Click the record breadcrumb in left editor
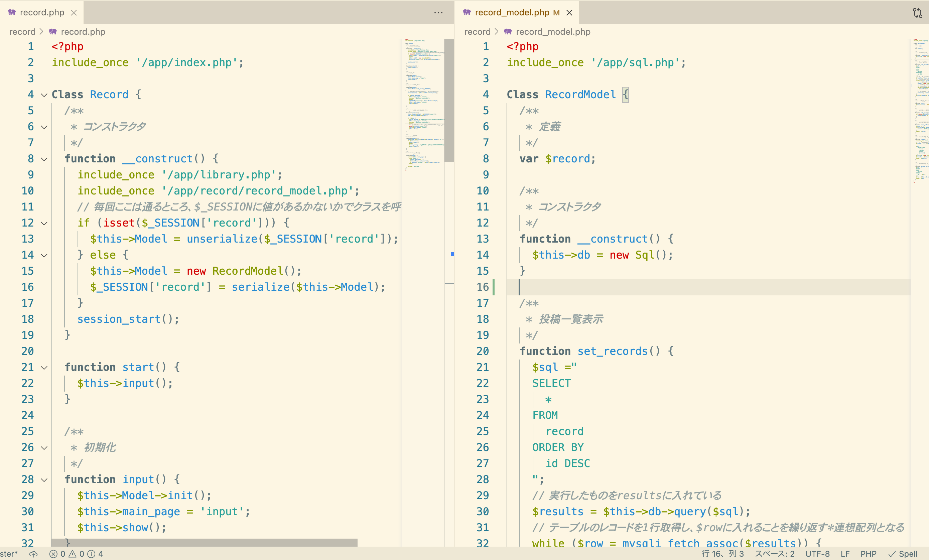This screenshot has height=560, width=929. click(22, 32)
